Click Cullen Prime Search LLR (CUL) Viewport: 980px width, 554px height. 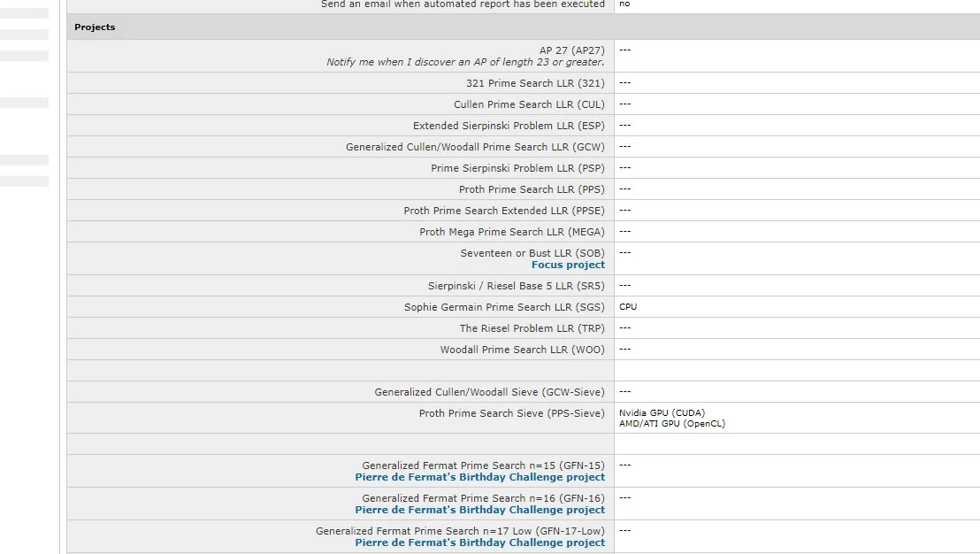pyautogui.click(x=530, y=104)
